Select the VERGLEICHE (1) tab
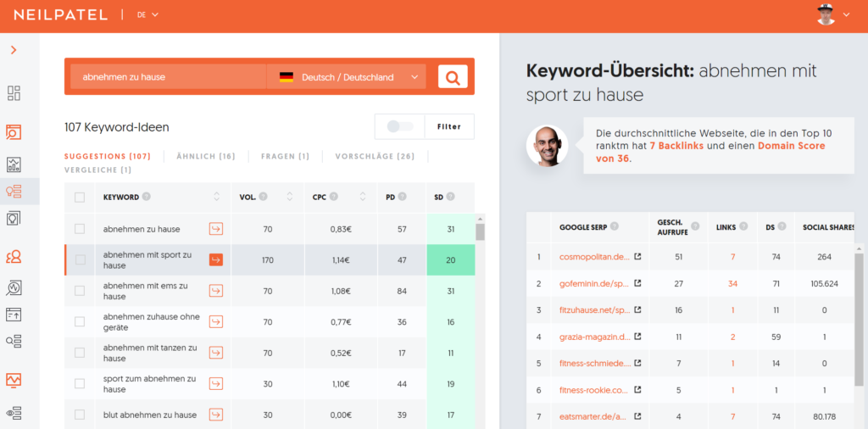This screenshot has height=429, width=868. pos(98,170)
